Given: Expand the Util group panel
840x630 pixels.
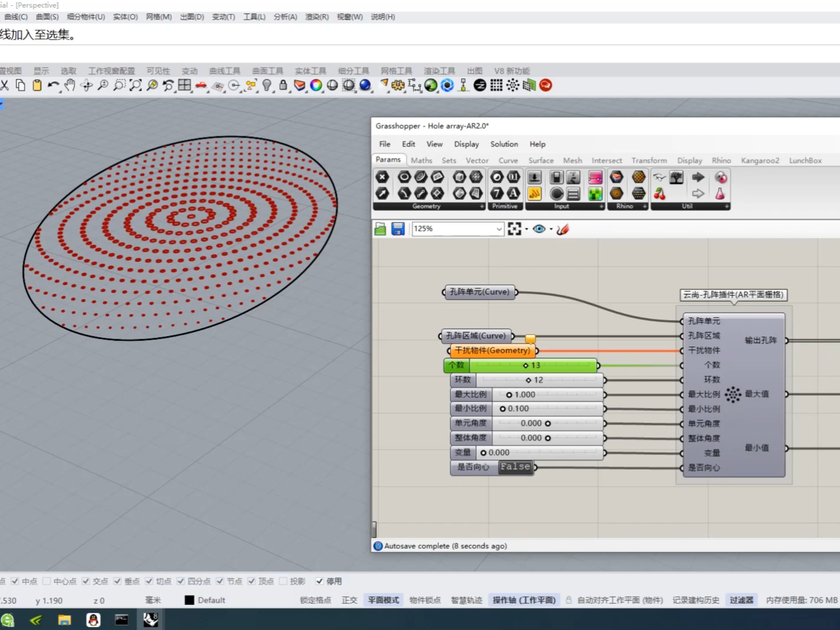Looking at the screenshot, I should (727, 206).
